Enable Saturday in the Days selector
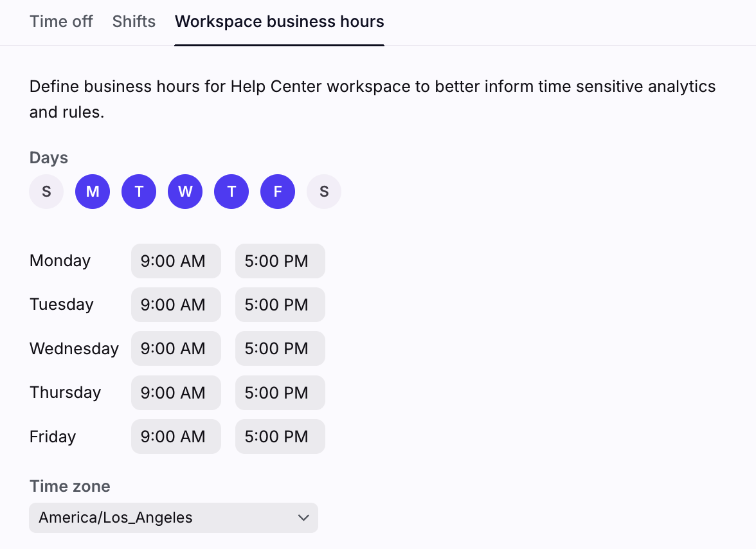The image size is (756, 549). [x=324, y=192]
